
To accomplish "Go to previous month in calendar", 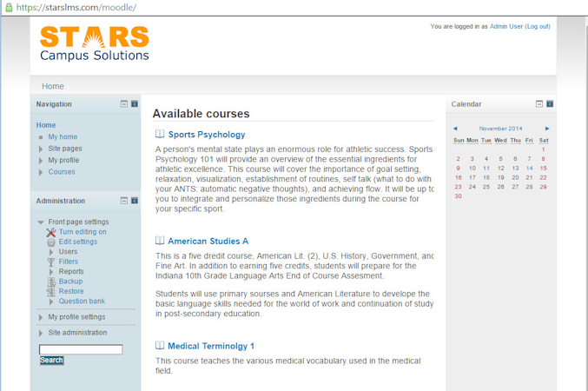I will [x=455, y=129].
